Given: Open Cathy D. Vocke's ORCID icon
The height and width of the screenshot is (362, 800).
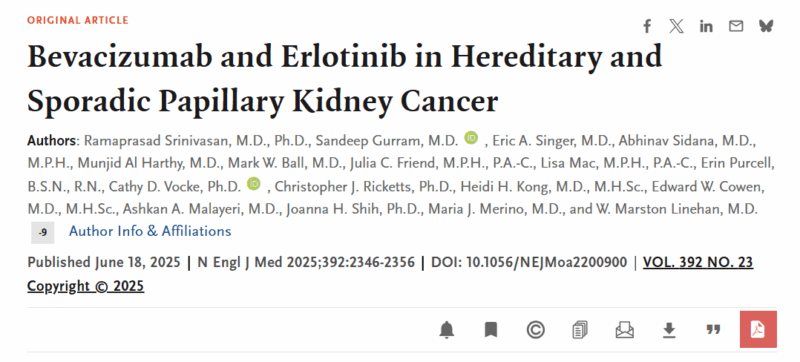Looking at the screenshot, I should point(254,184).
